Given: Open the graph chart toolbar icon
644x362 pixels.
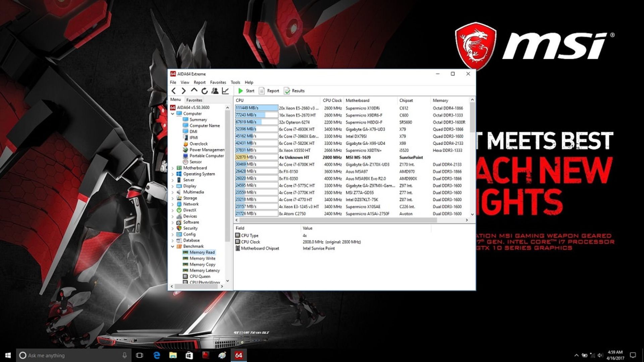Looking at the screenshot, I should coord(225,91).
